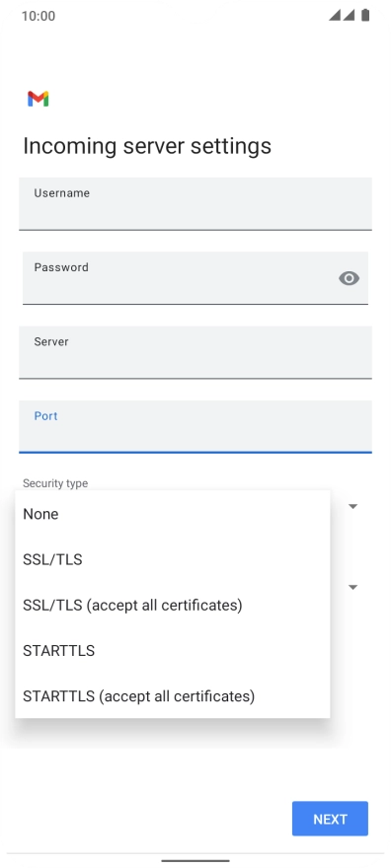Focus the Password input field
This screenshot has height=868, width=391.
click(x=195, y=278)
